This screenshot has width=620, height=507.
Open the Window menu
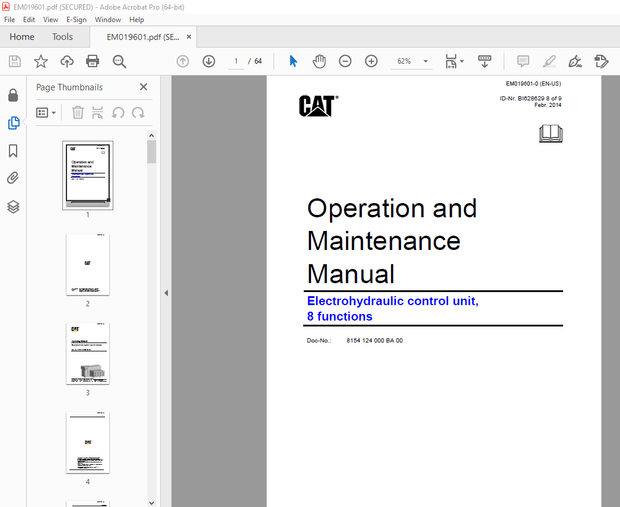[x=108, y=20]
